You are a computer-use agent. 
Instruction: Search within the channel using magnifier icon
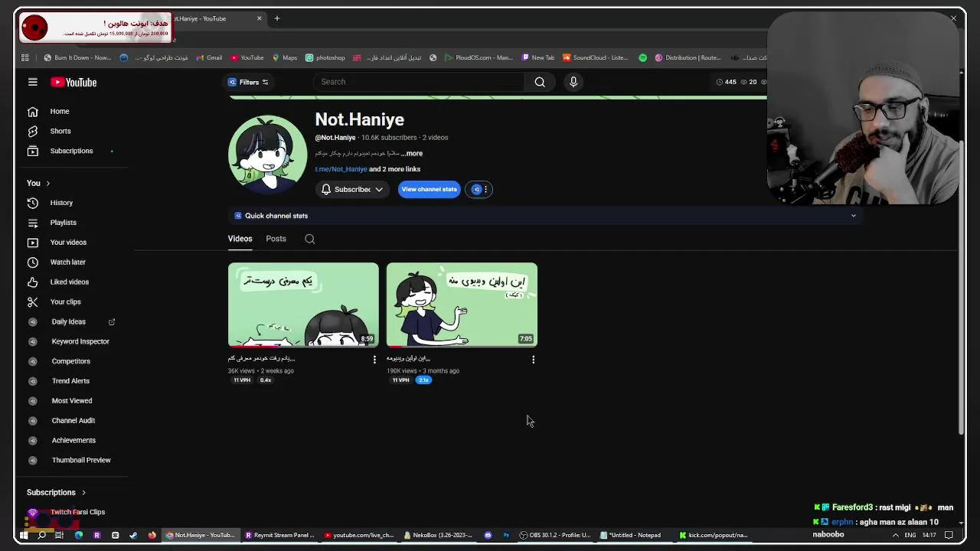pyautogui.click(x=310, y=239)
